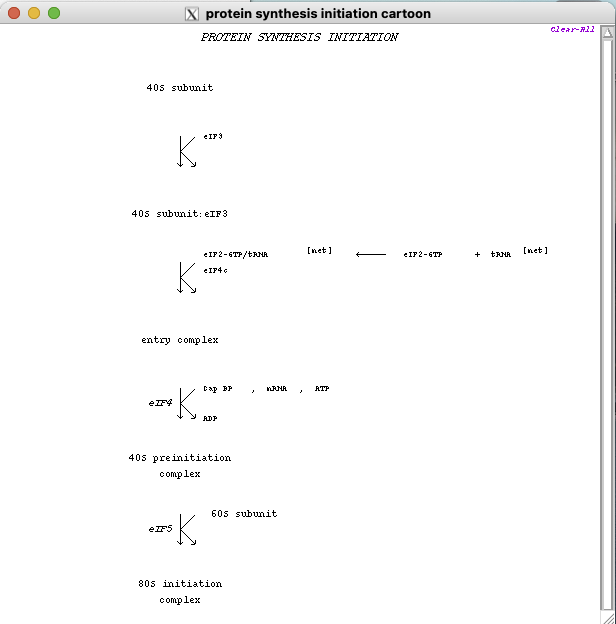Click the ADP product label
Viewport: 616px width, 624px height.
pos(210,419)
